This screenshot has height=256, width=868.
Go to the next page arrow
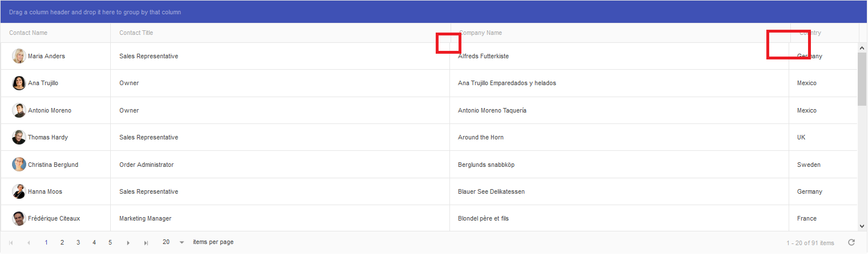click(128, 243)
